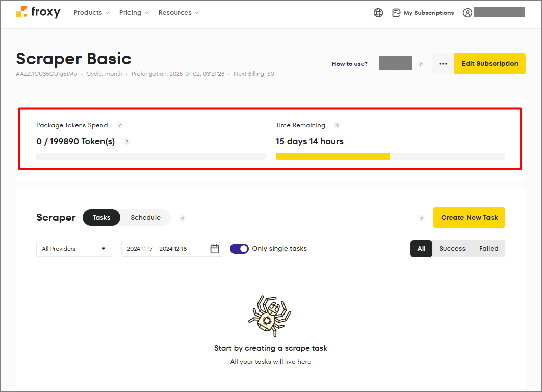Open the date range calendar icon
The width and height of the screenshot is (542, 392).
coord(215,249)
